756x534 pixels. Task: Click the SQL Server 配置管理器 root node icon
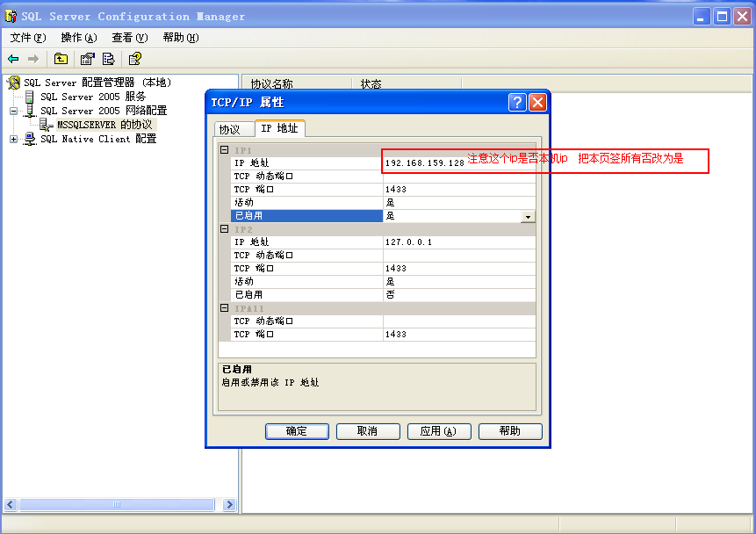pos(13,83)
